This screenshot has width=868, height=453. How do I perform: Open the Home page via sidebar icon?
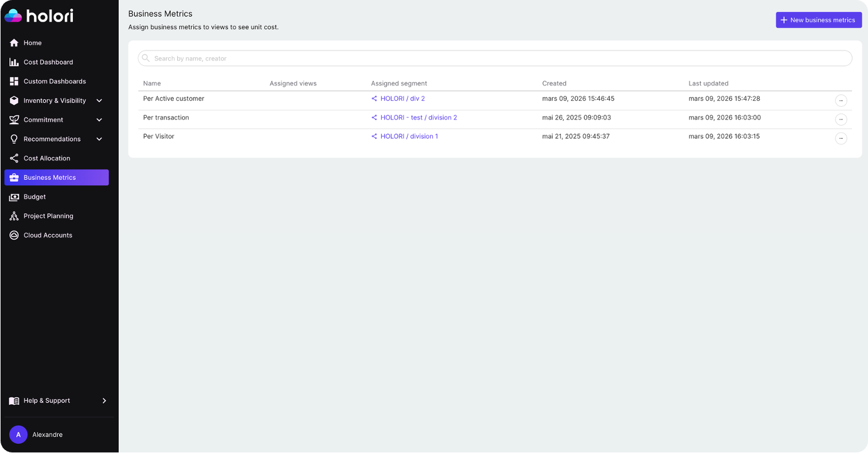(13, 42)
